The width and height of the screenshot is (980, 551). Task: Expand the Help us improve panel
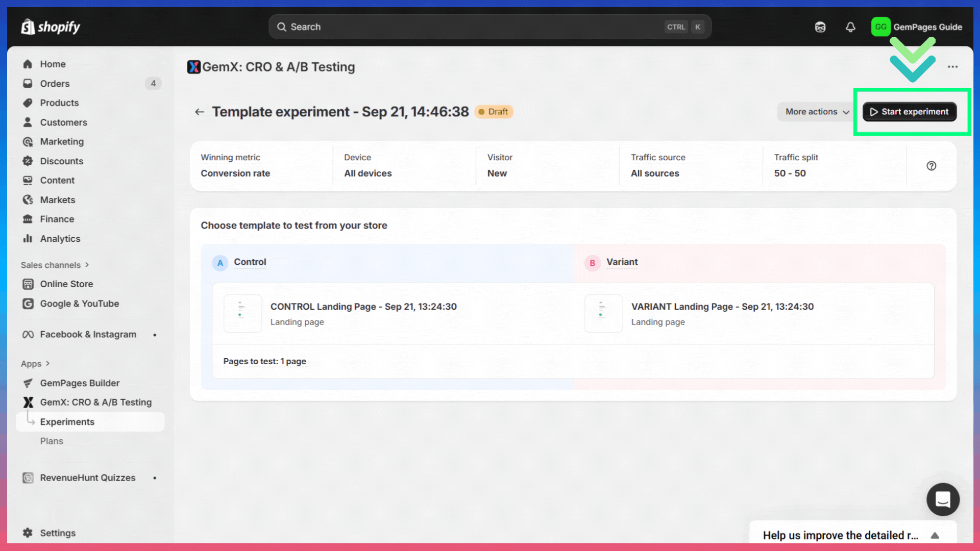pos(935,535)
